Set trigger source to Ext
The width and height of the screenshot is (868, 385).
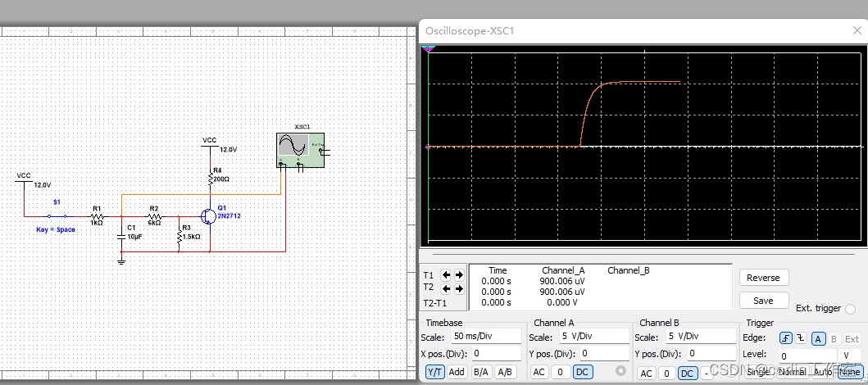(x=852, y=338)
